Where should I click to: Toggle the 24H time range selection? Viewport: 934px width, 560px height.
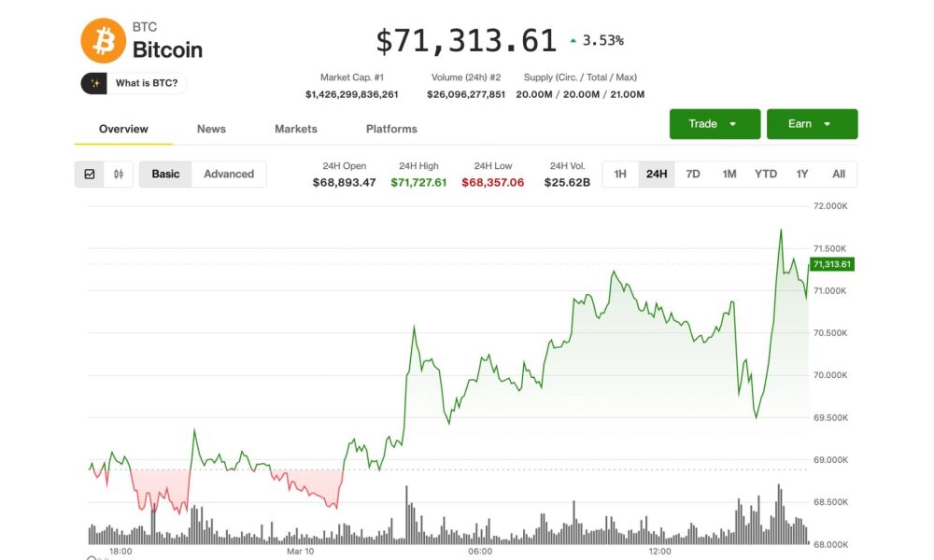(x=657, y=174)
